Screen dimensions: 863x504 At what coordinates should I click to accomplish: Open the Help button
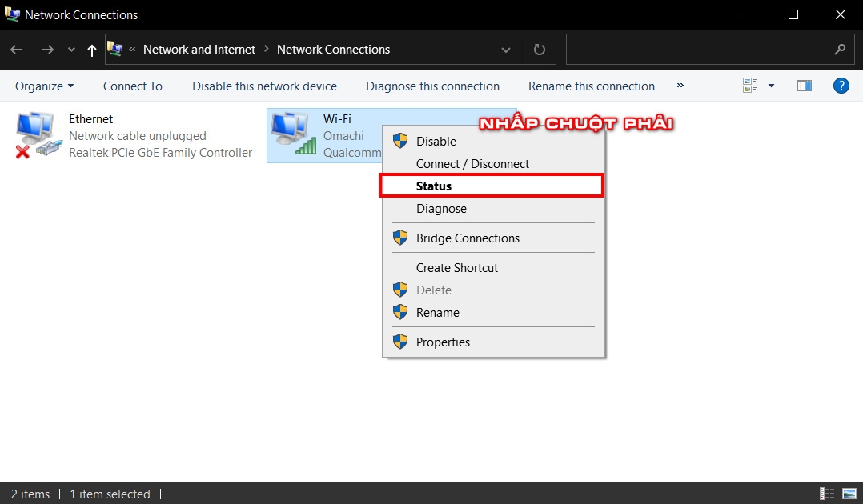coord(841,86)
